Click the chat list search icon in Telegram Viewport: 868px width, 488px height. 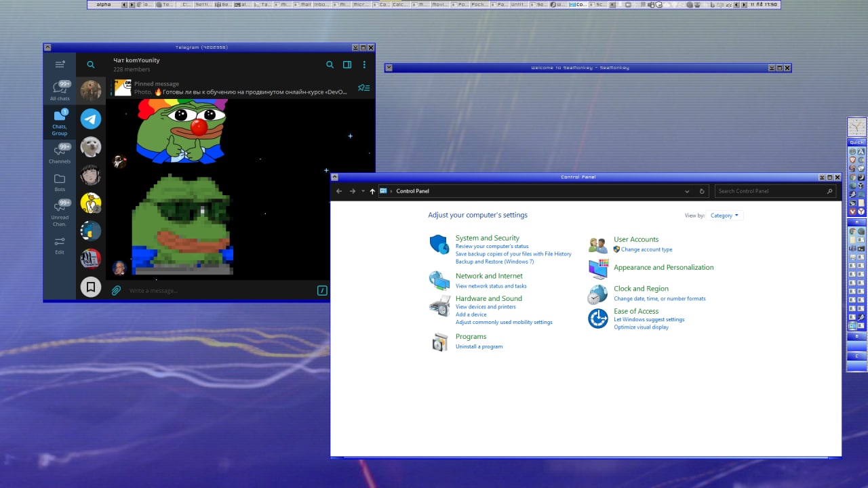[91, 65]
